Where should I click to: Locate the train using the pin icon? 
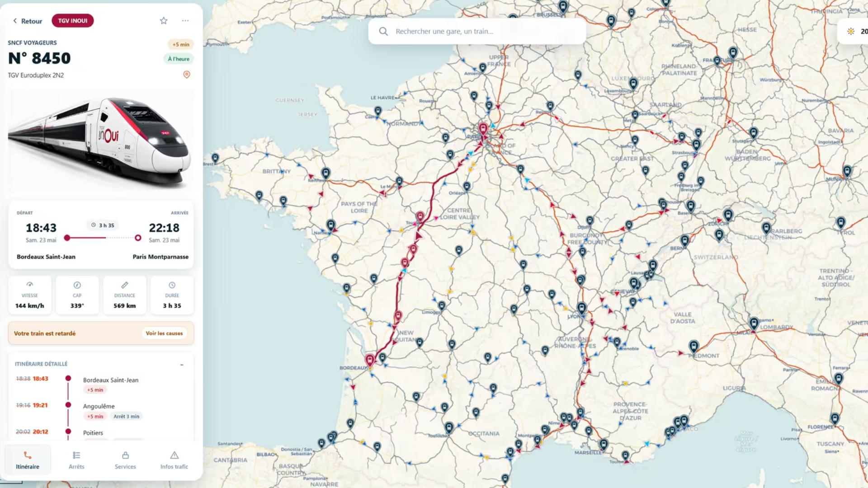pos(187,75)
